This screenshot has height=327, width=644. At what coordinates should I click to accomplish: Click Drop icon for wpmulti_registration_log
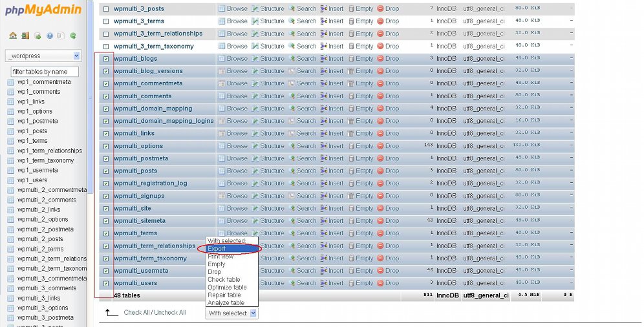pyautogui.click(x=380, y=184)
